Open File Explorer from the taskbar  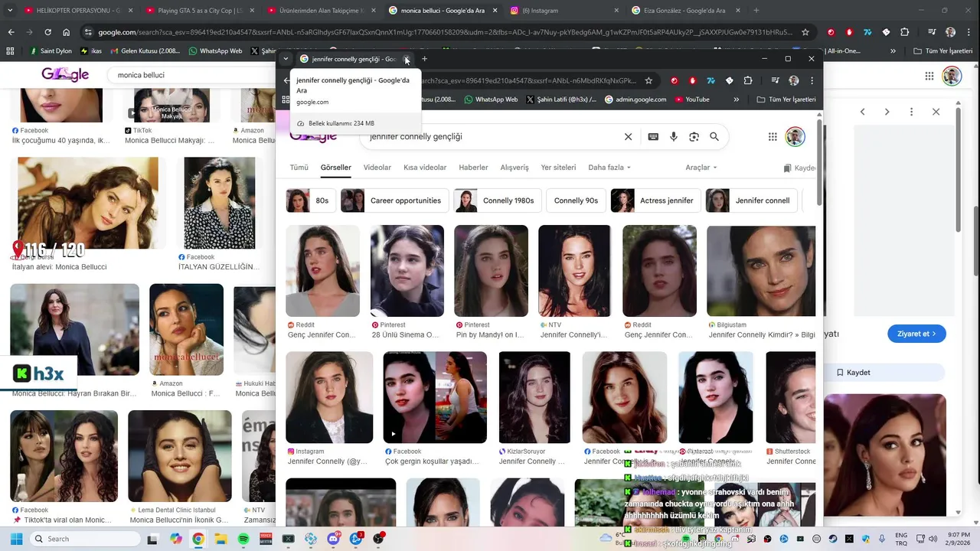[x=220, y=539]
